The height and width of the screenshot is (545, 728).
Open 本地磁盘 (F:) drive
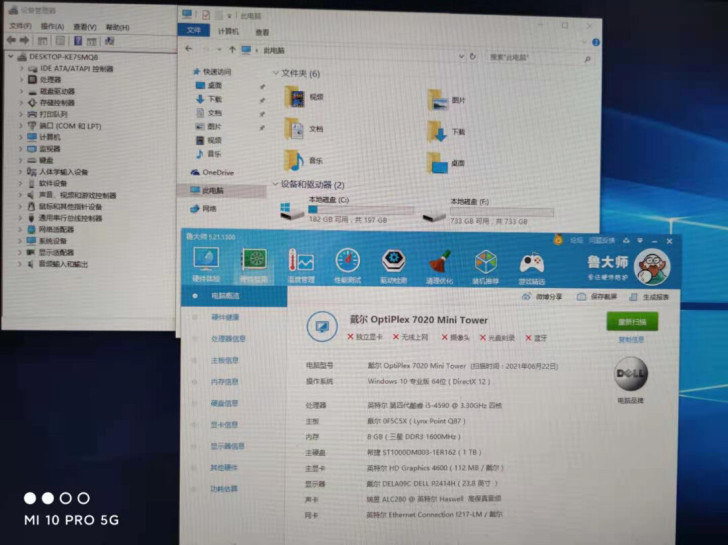coord(488,212)
